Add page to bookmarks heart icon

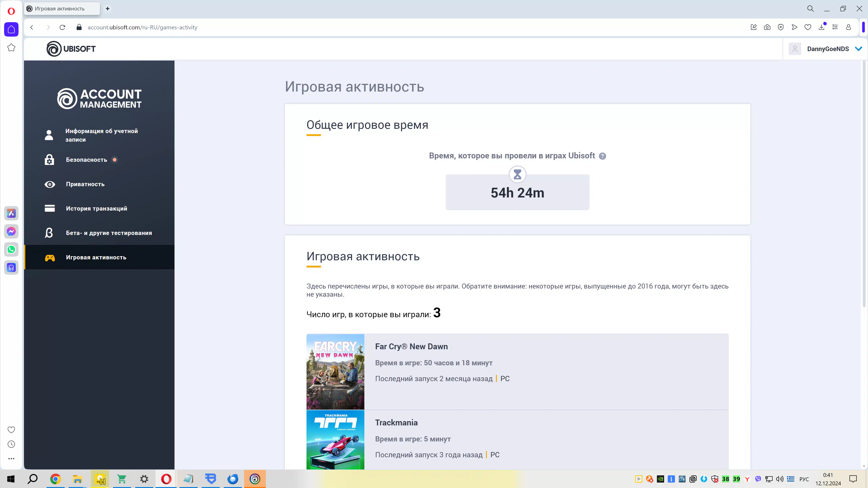pos(808,27)
